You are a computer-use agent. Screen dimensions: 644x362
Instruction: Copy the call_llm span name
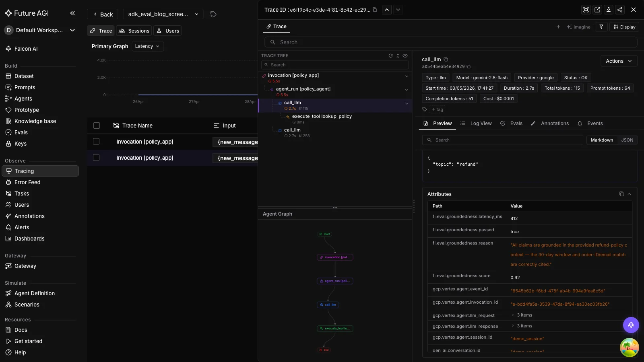[446, 60]
